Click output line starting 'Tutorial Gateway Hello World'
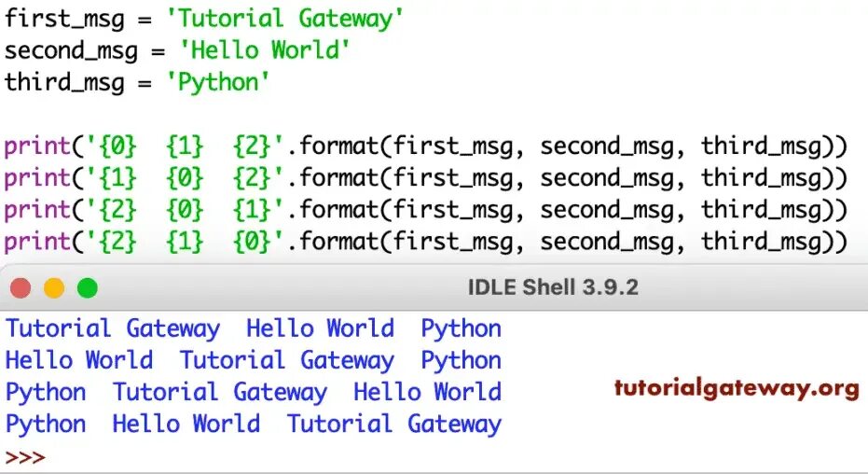The image size is (868, 474). (x=254, y=329)
